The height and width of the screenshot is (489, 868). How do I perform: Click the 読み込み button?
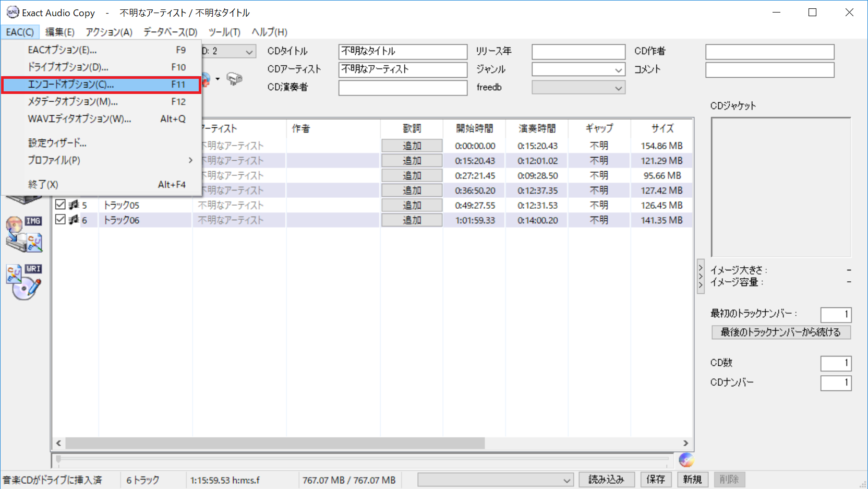pos(606,480)
